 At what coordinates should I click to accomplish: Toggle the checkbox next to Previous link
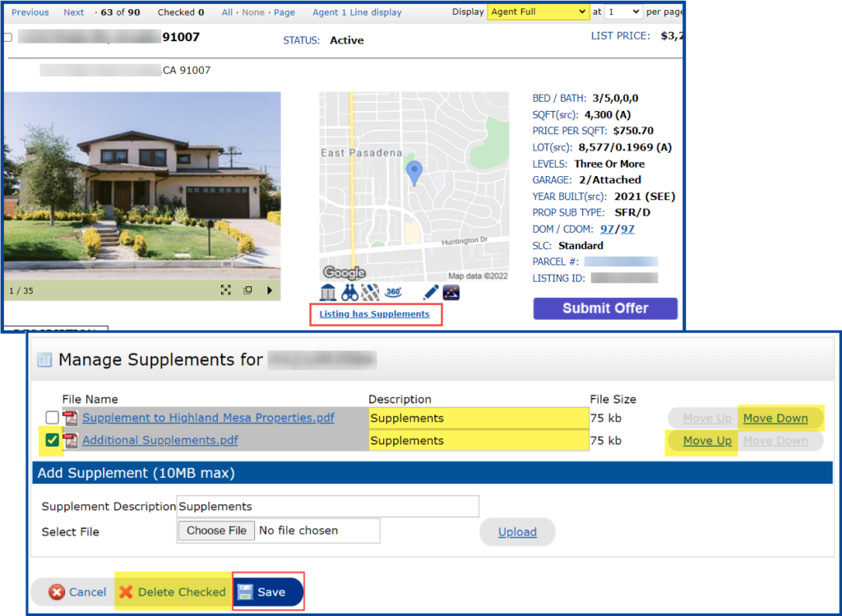pos(7,36)
